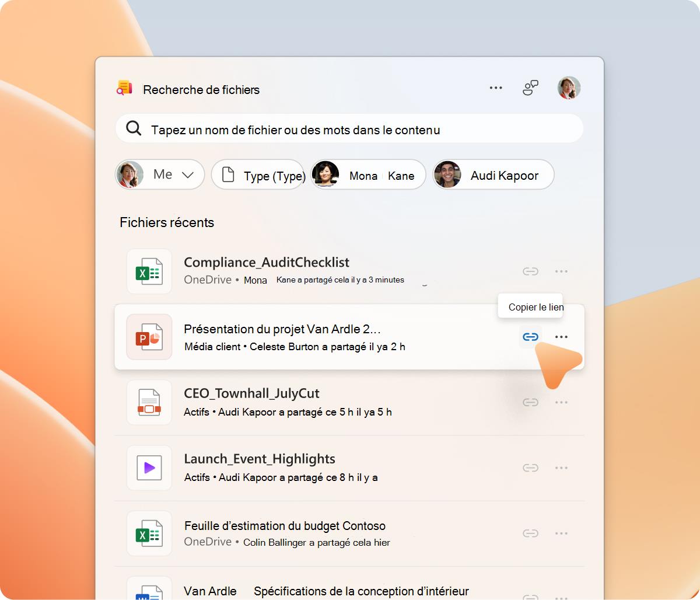Click 'Kane a partagé cela il y a 3 minutes'
This screenshot has height=600, width=700.
[340, 280]
